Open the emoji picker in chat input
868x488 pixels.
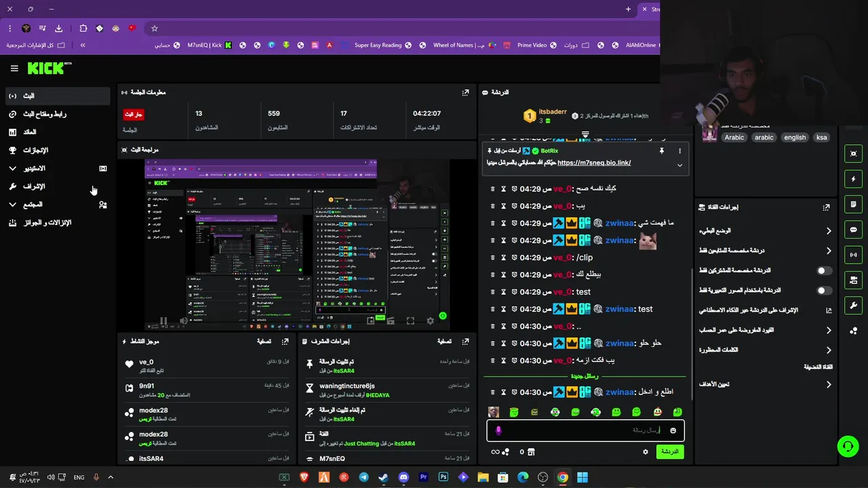pos(673,430)
